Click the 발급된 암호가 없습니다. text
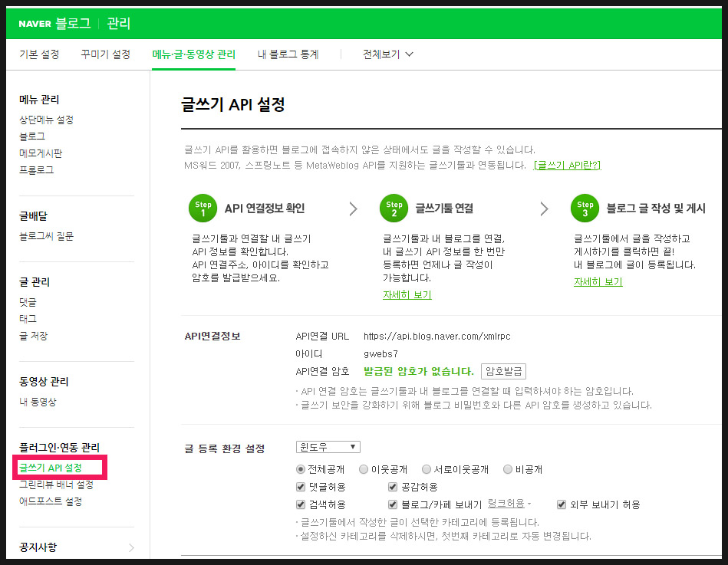The width and height of the screenshot is (728, 565). coord(418,371)
